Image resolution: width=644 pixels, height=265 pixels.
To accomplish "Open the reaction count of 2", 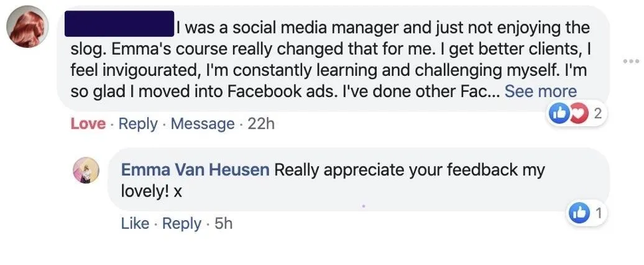I will coord(597,114).
